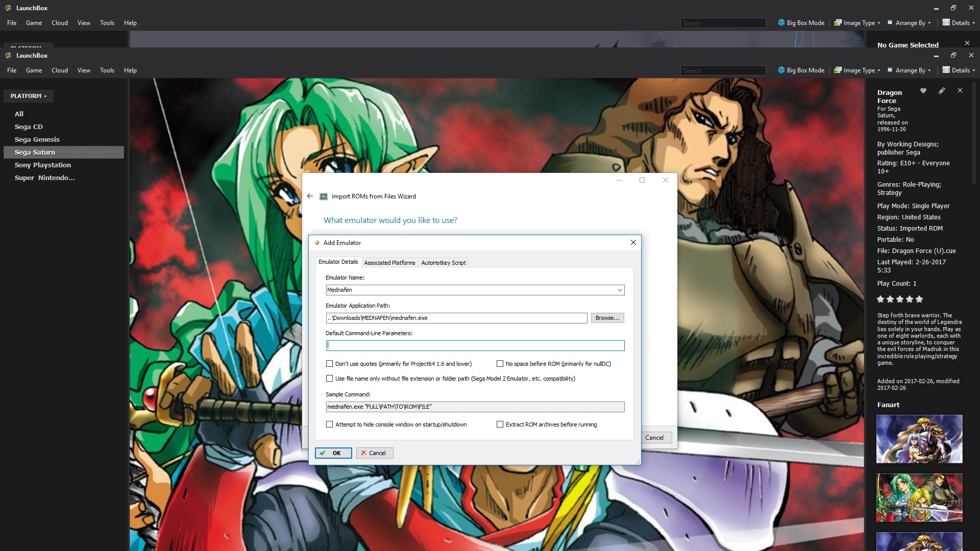Click Default Command-Line Parameters field
Image resolution: width=980 pixels, height=551 pixels.
(475, 346)
